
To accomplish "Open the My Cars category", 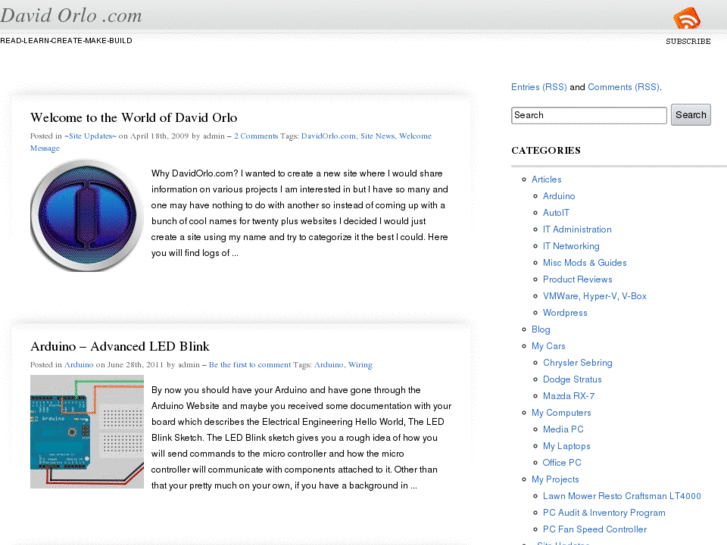I will [548, 346].
